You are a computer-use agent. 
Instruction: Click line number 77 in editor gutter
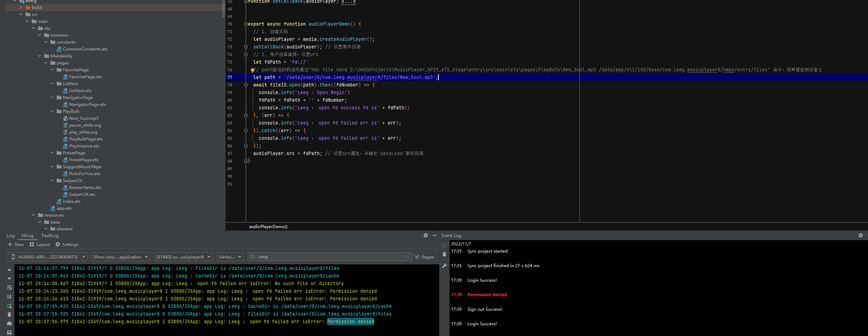click(230, 78)
